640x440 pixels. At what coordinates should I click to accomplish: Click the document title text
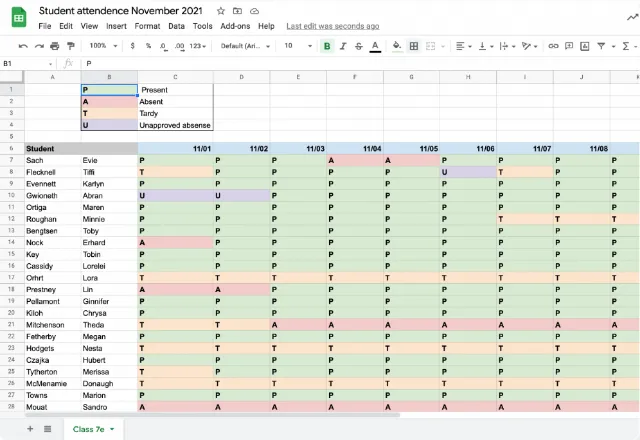click(120, 11)
